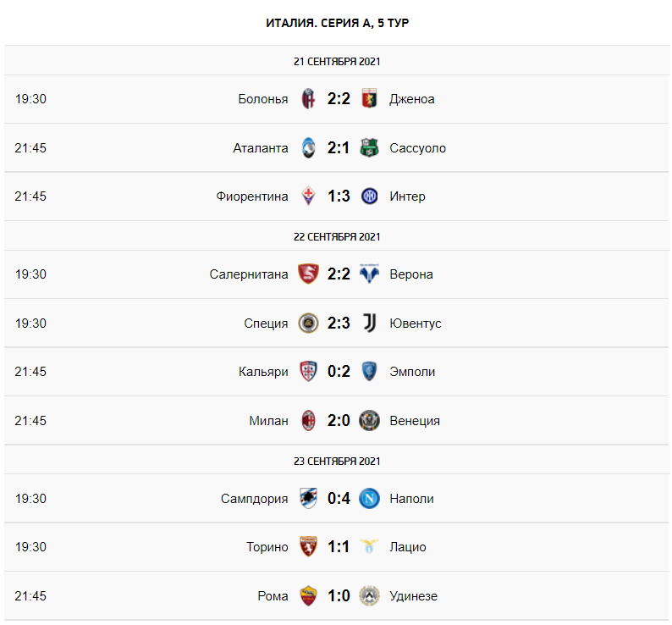
Task: Open the Sampdoria vs Napoli 0:4 score
Action: [339, 498]
